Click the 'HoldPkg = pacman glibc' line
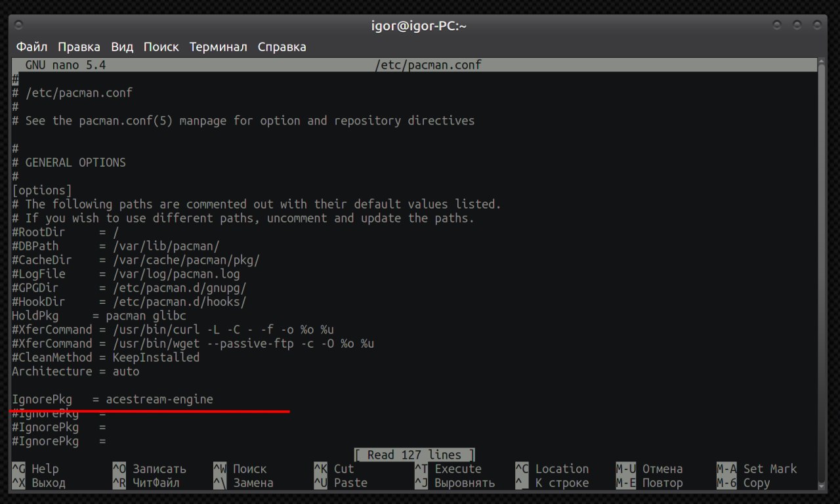The height and width of the screenshot is (504, 840). point(99,316)
